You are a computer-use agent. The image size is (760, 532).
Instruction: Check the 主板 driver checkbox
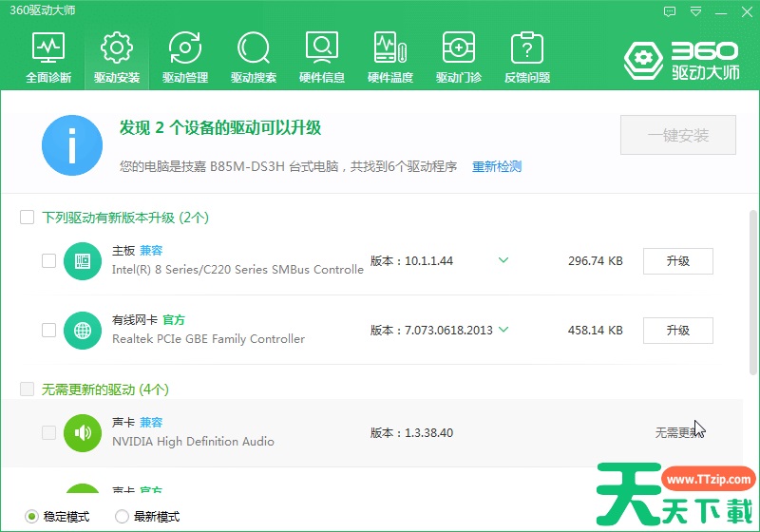click(49, 260)
